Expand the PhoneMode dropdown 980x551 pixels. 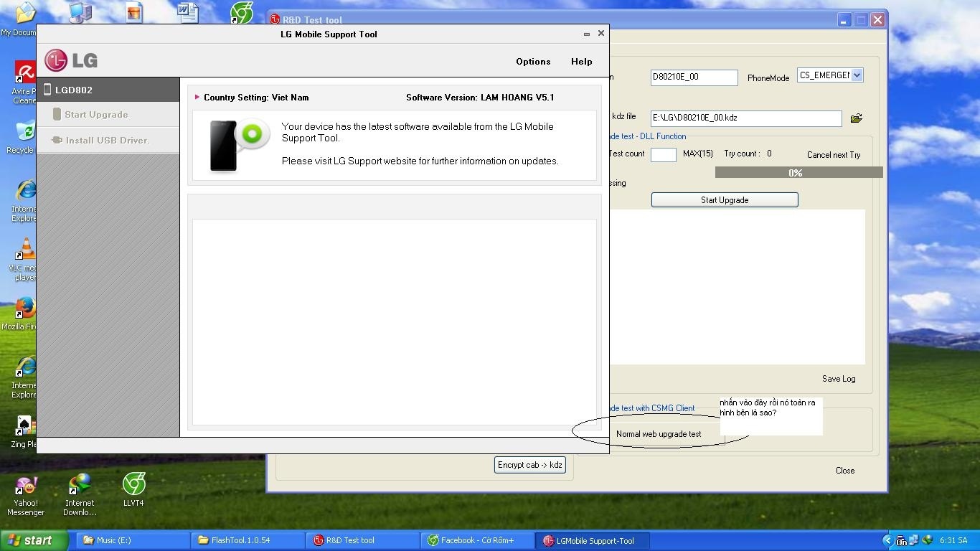pyautogui.click(x=857, y=75)
